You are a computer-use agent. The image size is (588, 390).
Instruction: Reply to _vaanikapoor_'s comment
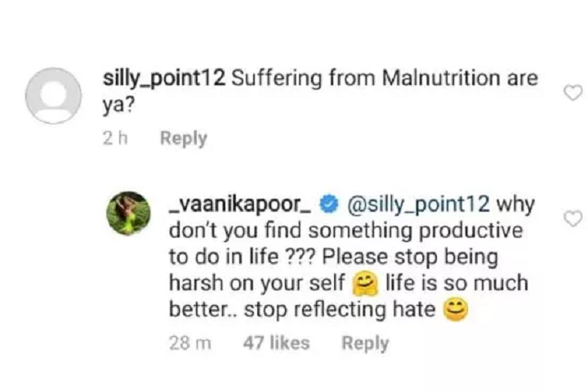tap(365, 343)
